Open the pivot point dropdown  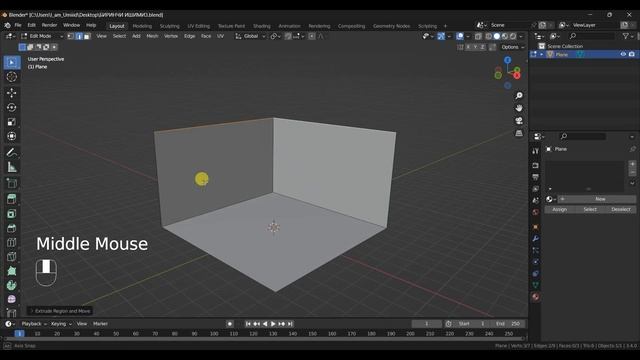[x=276, y=36]
